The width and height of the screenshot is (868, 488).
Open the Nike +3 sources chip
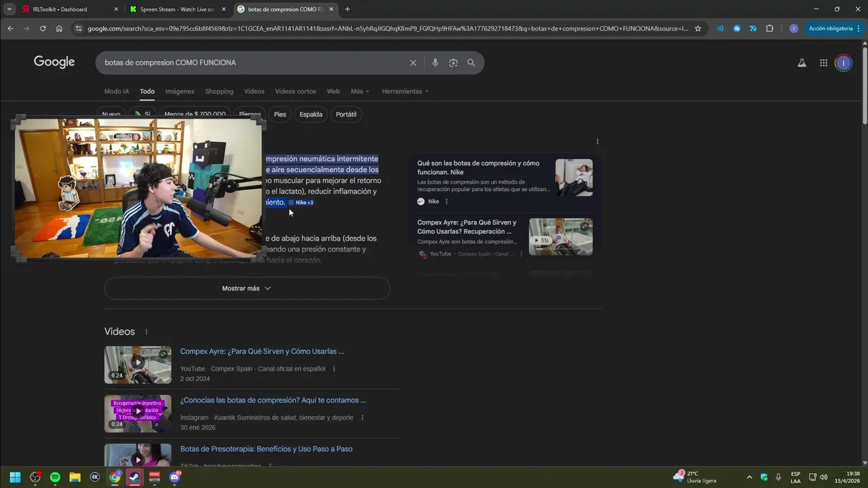click(301, 203)
